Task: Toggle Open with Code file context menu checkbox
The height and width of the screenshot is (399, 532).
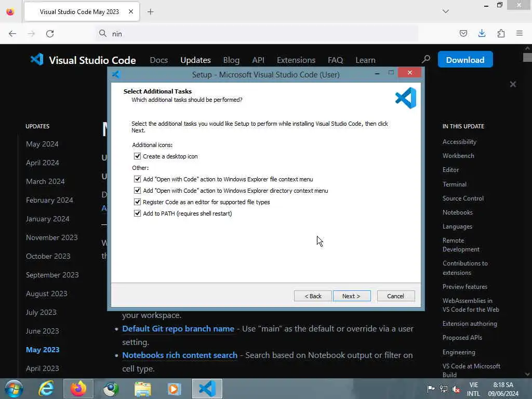Action: click(137, 179)
